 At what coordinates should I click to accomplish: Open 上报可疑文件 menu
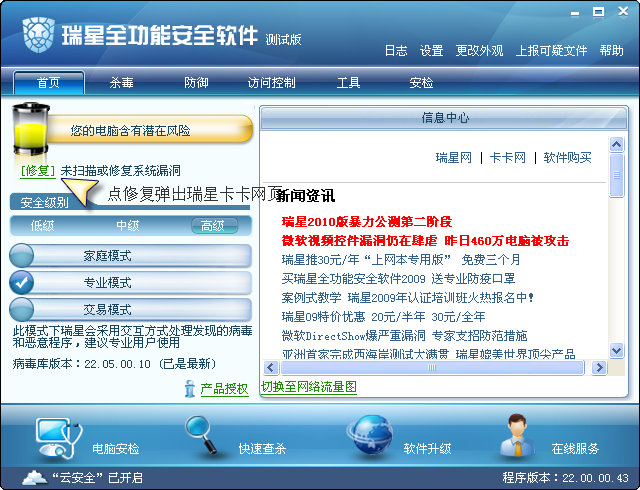pyautogui.click(x=551, y=51)
